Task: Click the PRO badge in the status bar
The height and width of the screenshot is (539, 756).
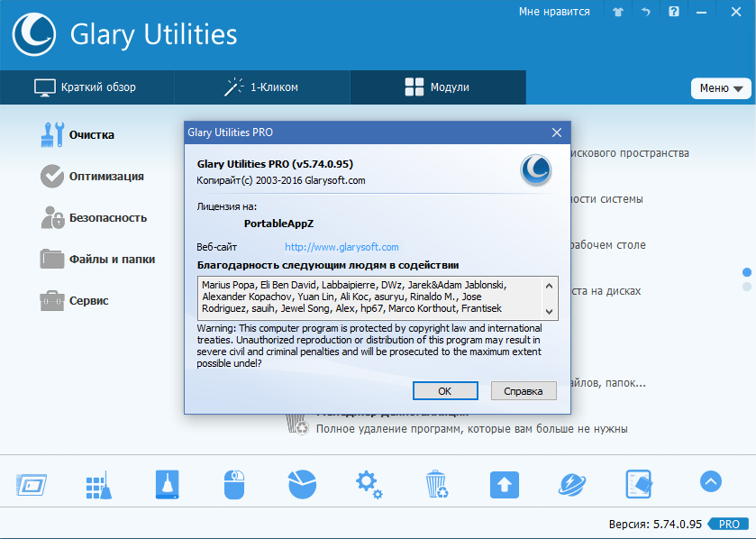Action: tap(729, 524)
